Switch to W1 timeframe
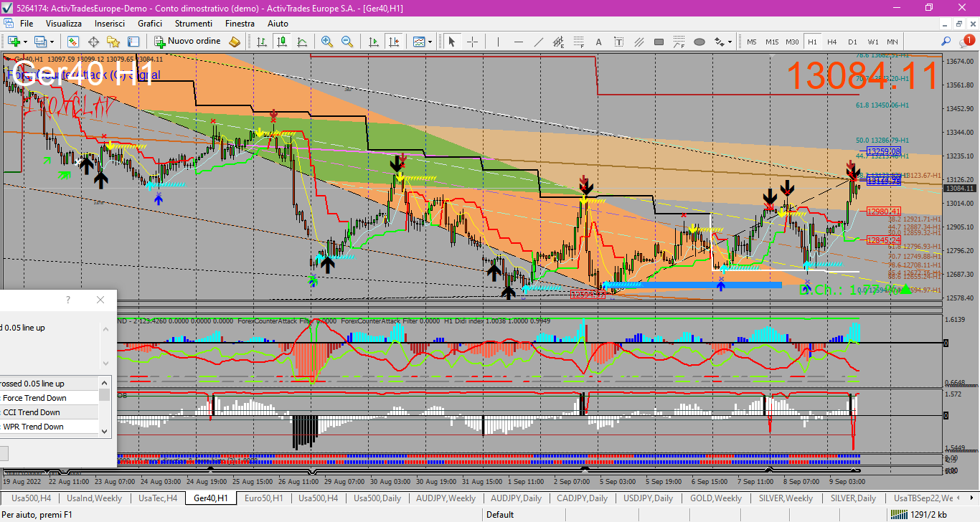The height and width of the screenshot is (522, 980). point(872,42)
